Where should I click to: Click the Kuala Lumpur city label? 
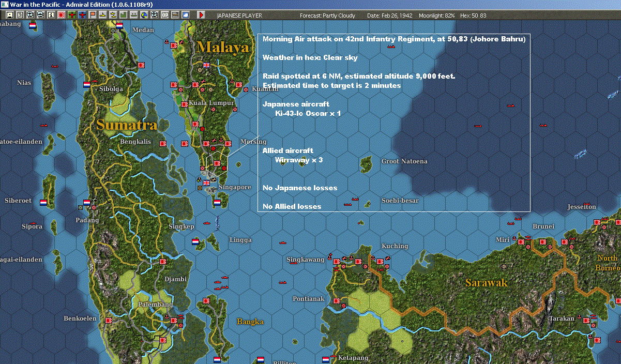point(211,103)
